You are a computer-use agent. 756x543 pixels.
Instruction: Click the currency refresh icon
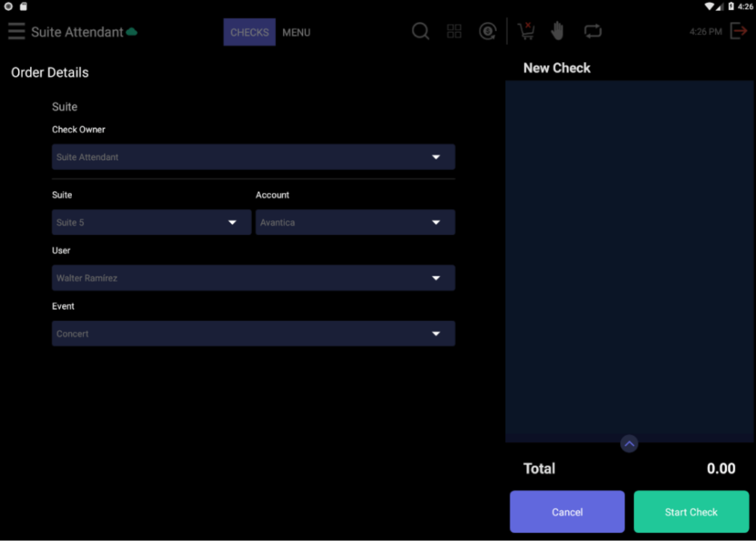point(487,31)
